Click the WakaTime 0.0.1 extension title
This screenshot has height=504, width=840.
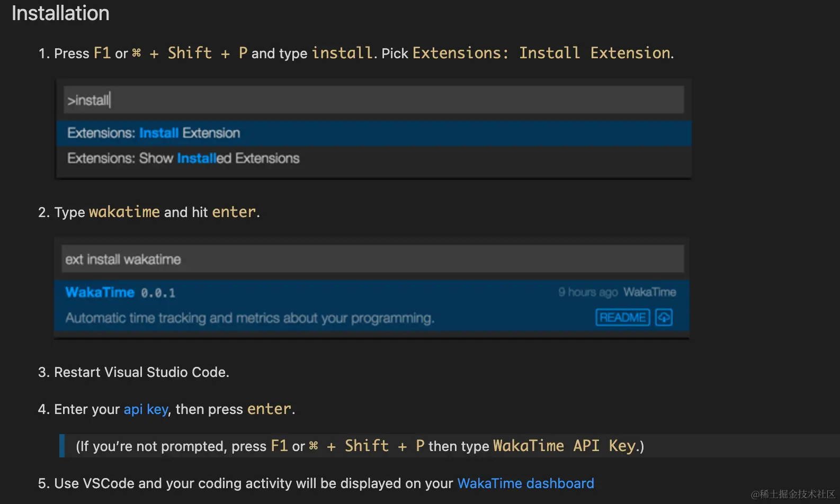[x=120, y=292]
